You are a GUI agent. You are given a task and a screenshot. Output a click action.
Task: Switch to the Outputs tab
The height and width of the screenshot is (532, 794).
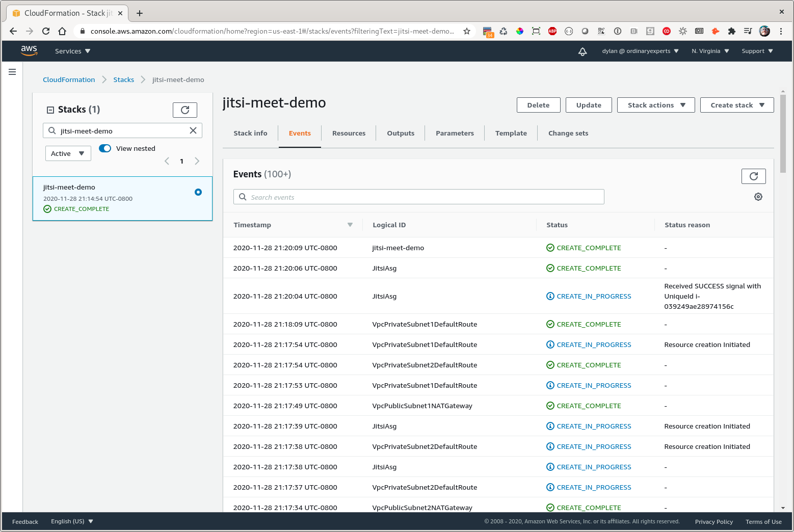click(x=401, y=134)
